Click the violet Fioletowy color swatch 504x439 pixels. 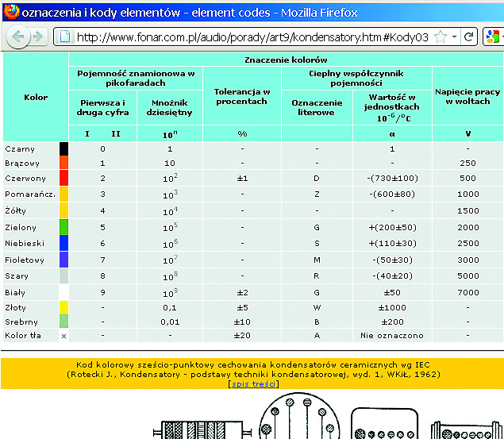click(63, 260)
